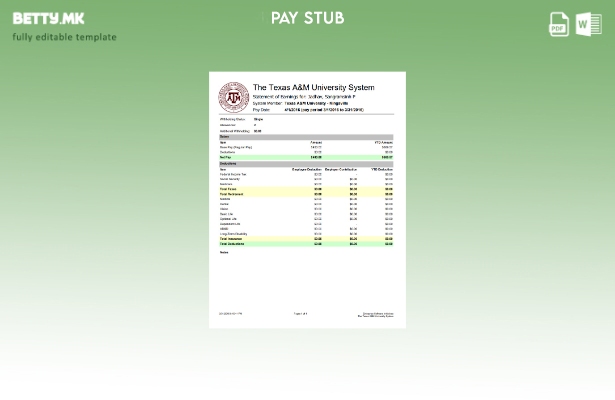
Task: Click the page number in document footer
Action: 300,314
